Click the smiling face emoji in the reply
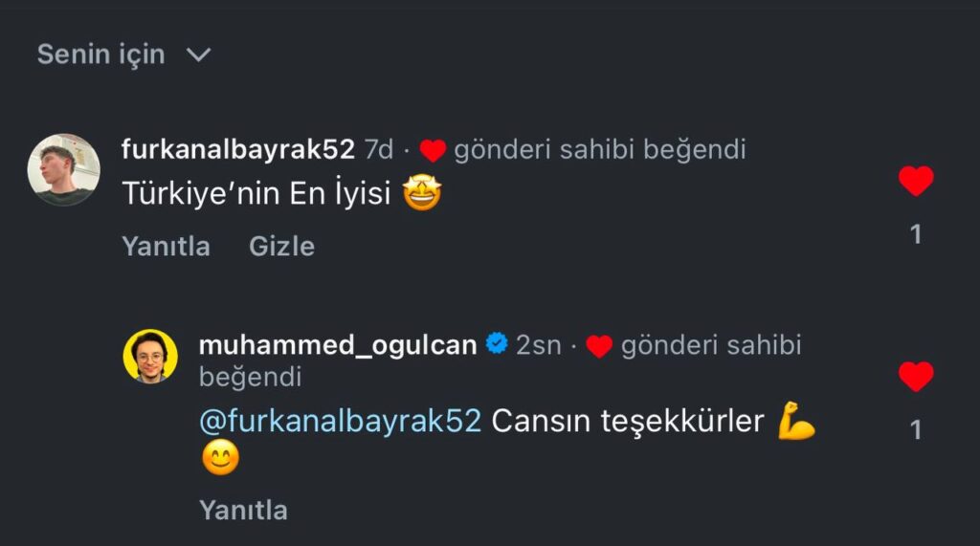The width and height of the screenshot is (980, 546). pos(221,457)
